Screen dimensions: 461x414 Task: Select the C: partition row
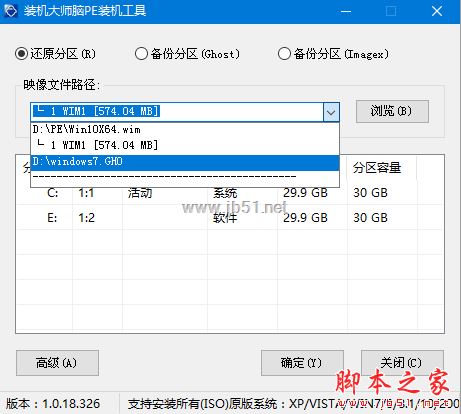point(230,193)
